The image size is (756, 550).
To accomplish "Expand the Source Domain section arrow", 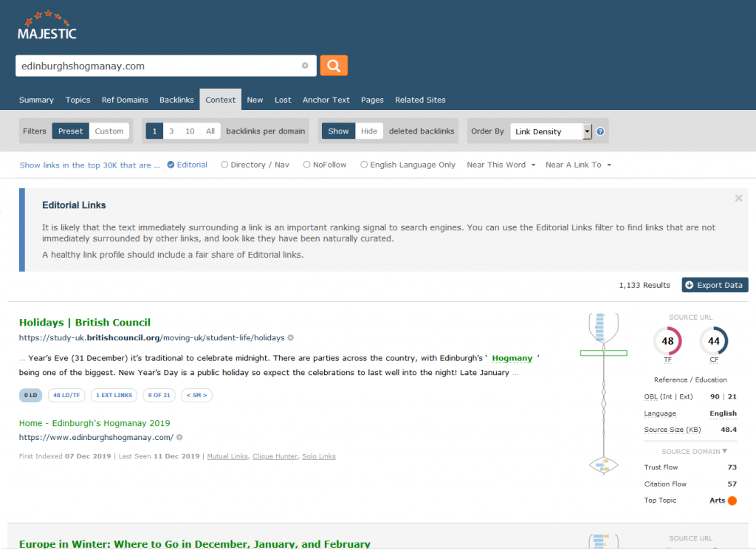I will (725, 451).
